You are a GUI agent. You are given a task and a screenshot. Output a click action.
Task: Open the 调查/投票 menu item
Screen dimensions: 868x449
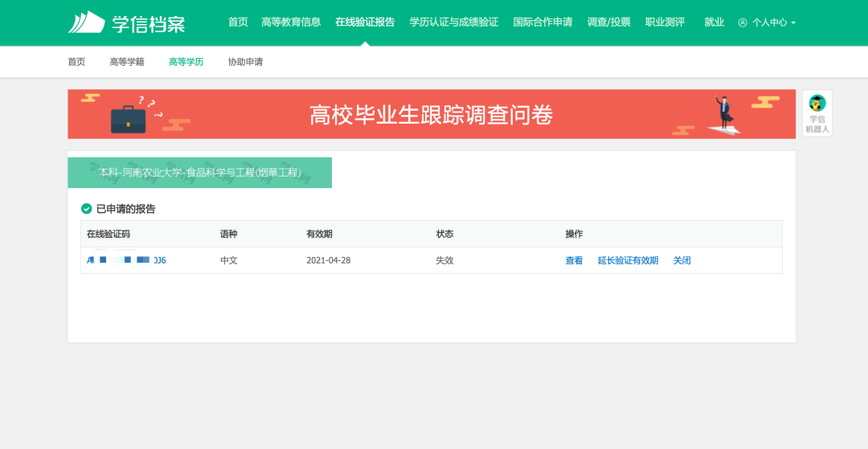click(x=608, y=22)
